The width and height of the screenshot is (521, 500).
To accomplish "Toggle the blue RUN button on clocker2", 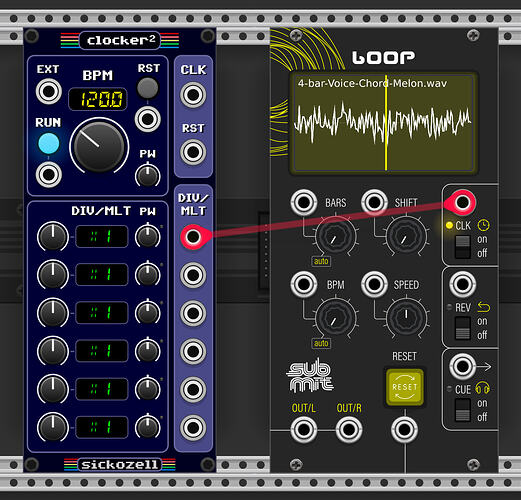I will (x=49, y=143).
